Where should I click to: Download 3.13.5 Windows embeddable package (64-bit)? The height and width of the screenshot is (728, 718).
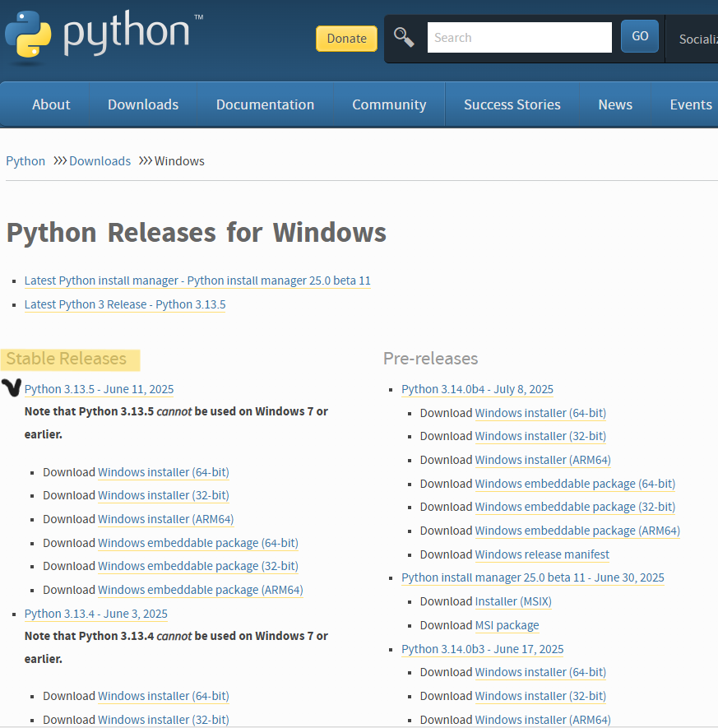coord(198,543)
